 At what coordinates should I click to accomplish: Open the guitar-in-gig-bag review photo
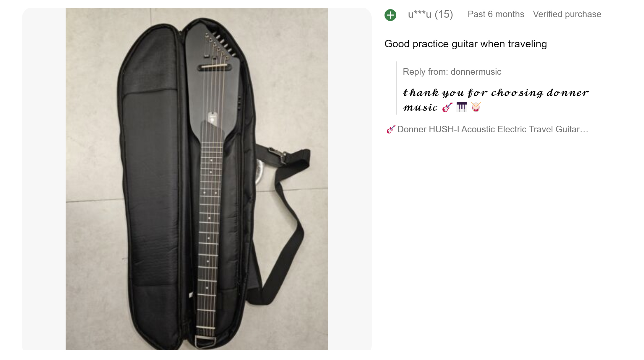[x=197, y=179]
